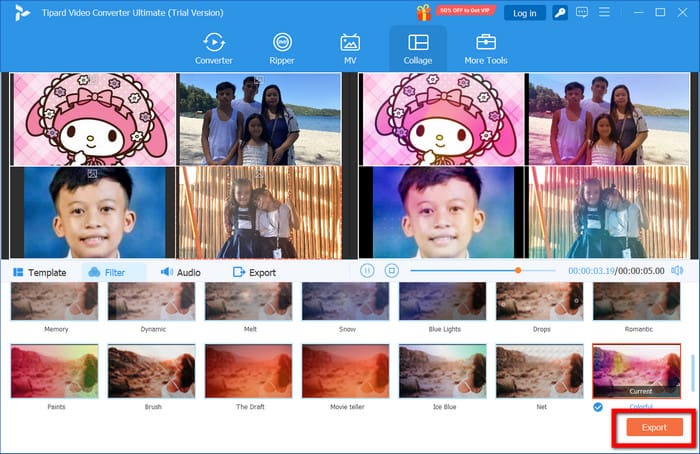Apply the Melt filter
The image size is (700, 454).
tap(249, 301)
